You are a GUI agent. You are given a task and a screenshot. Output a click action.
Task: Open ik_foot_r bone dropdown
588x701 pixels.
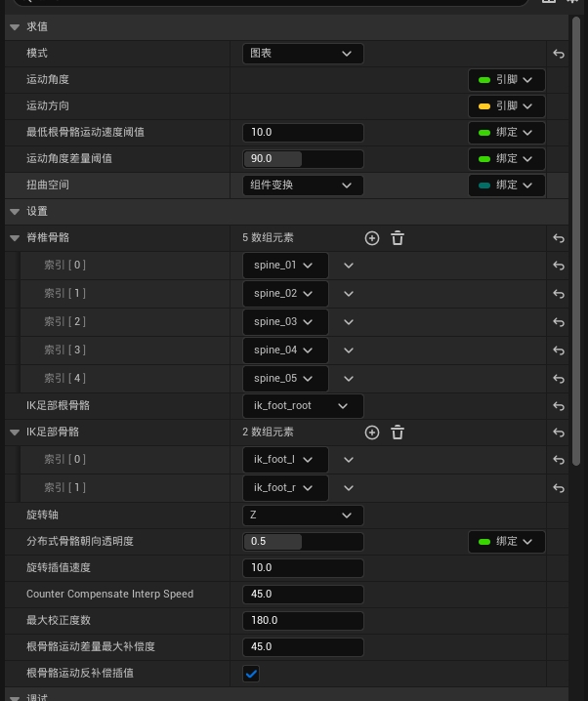(x=285, y=488)
